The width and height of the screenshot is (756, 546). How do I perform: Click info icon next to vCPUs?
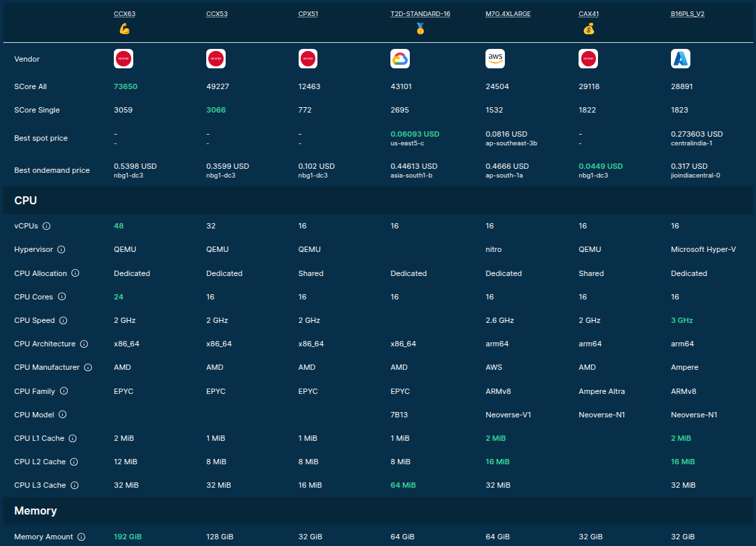[47, 226]
